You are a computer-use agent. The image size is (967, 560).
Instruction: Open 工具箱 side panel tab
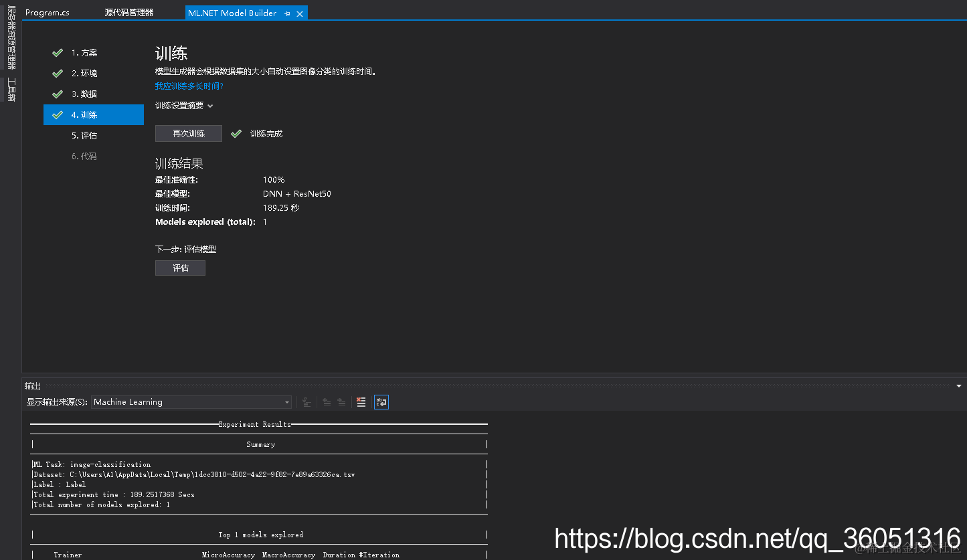coord(11,90)
